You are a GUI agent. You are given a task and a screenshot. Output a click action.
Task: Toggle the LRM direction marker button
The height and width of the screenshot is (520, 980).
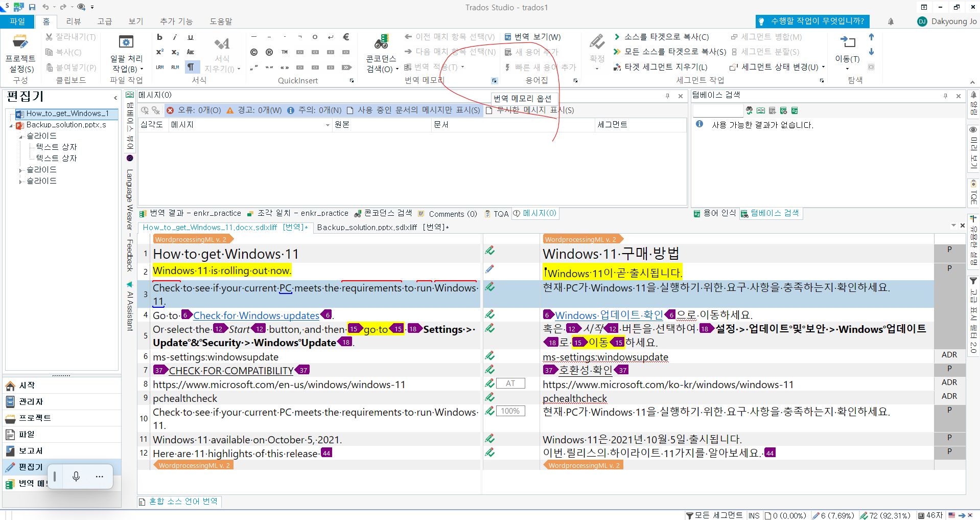point(159,67)
